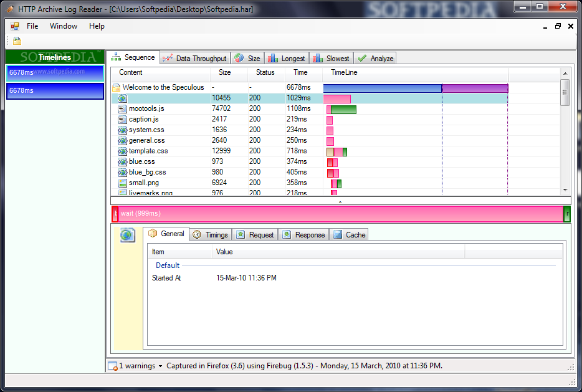Select the second 6678ms timeline entry
The width and height of the screenshot is (582, 392).
55,91
